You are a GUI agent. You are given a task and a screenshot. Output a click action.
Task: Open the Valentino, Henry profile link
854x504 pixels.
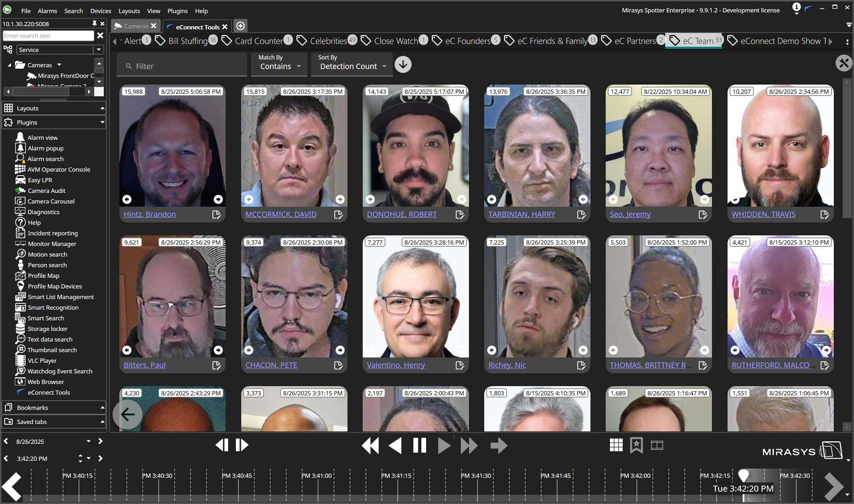[396, 365]
